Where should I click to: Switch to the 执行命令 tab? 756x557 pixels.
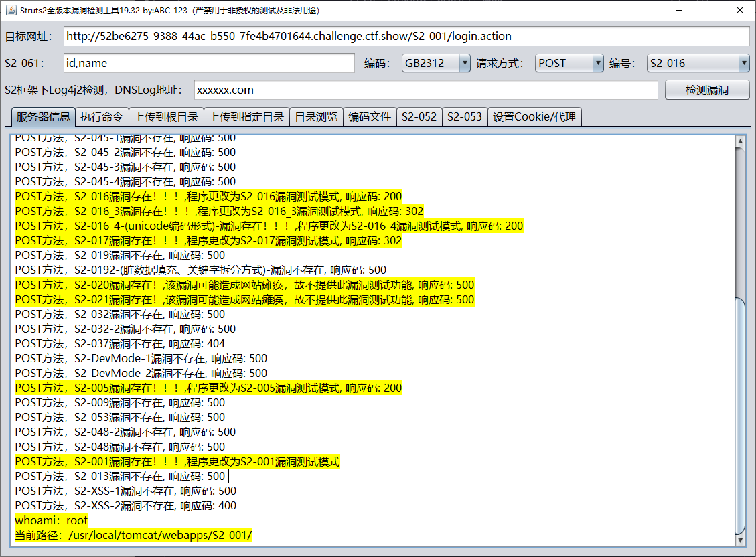(x=102, y=116)
